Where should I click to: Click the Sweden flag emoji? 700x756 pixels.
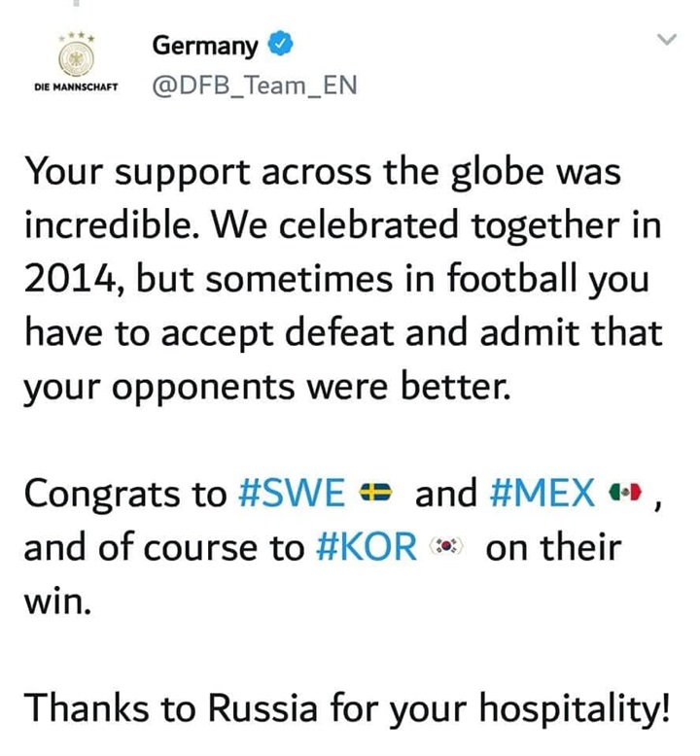coord(376,492)
